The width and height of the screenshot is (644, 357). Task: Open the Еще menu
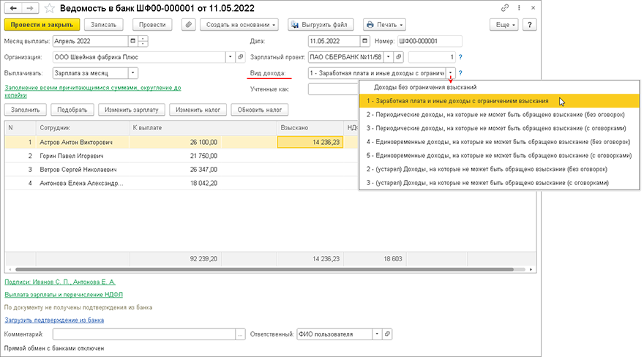tap(504, 25)
